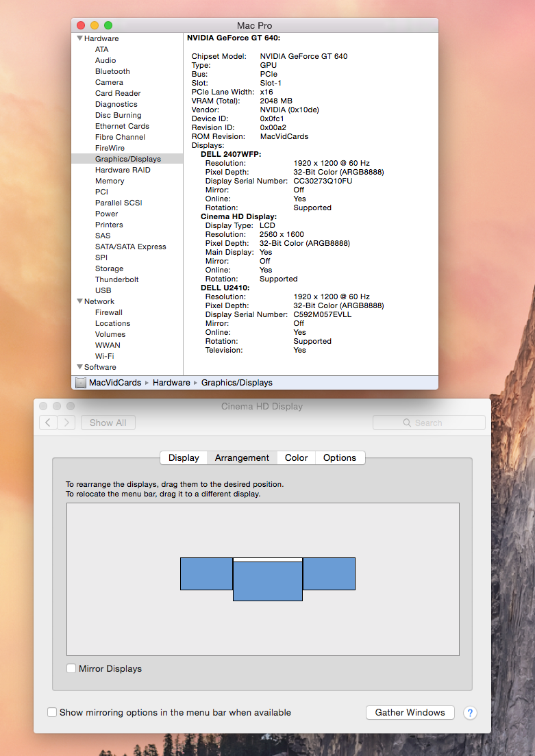
Task: Select Disc Burning in the sidebar
Action: [x=119, y=115]
